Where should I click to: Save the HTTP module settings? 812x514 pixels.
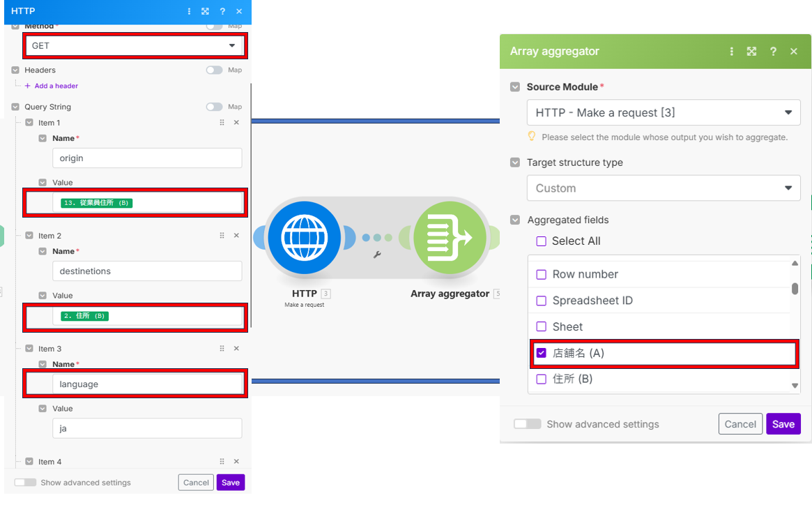pos(231,483)
